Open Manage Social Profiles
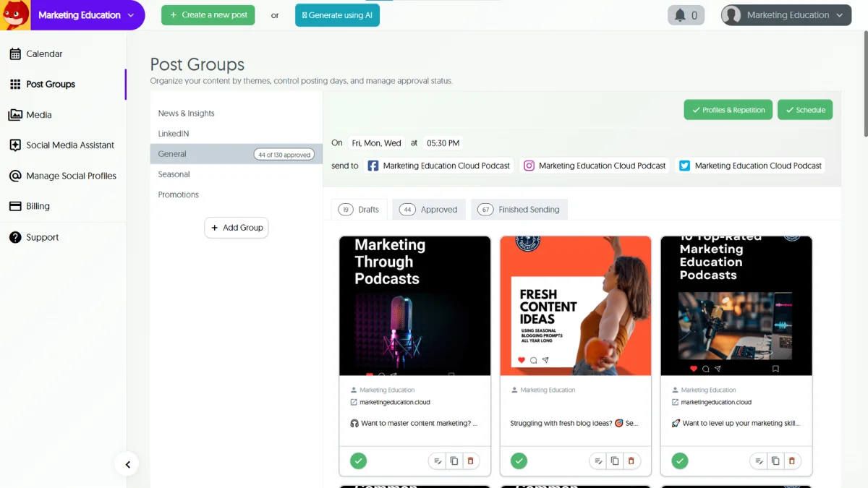Viewport: 868px width, 488px height. point(71,176)
